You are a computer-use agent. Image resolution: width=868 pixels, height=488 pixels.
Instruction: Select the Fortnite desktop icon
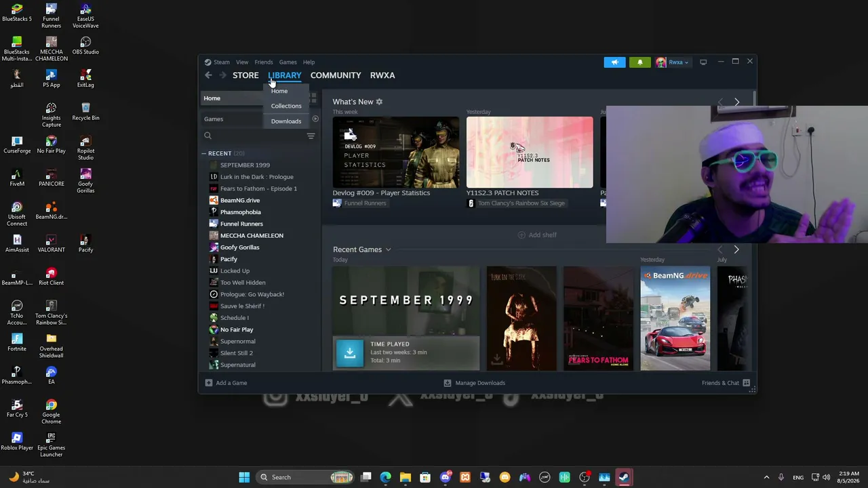pyautogui.click(x=17, y=342)
